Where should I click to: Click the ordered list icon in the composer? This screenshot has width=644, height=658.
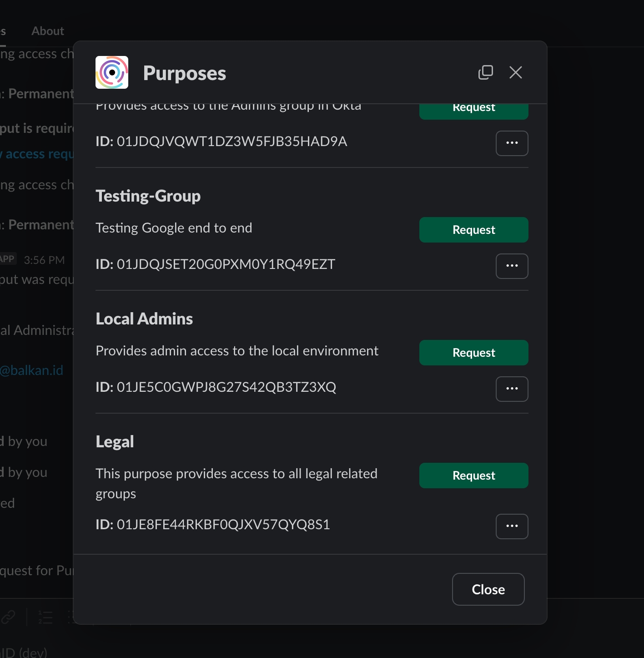[x=45, y=617]
